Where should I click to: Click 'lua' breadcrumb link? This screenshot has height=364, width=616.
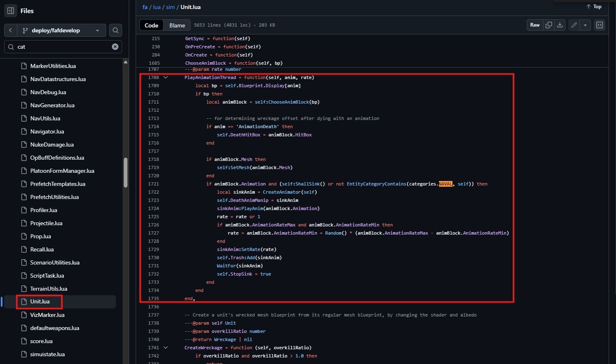tap(157, 7)
